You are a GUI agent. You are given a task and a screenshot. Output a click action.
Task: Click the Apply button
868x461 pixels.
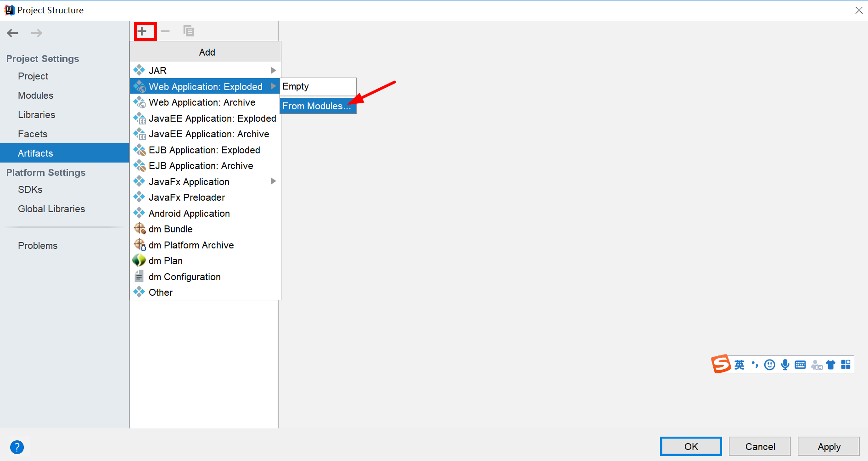tap(829, 446)
